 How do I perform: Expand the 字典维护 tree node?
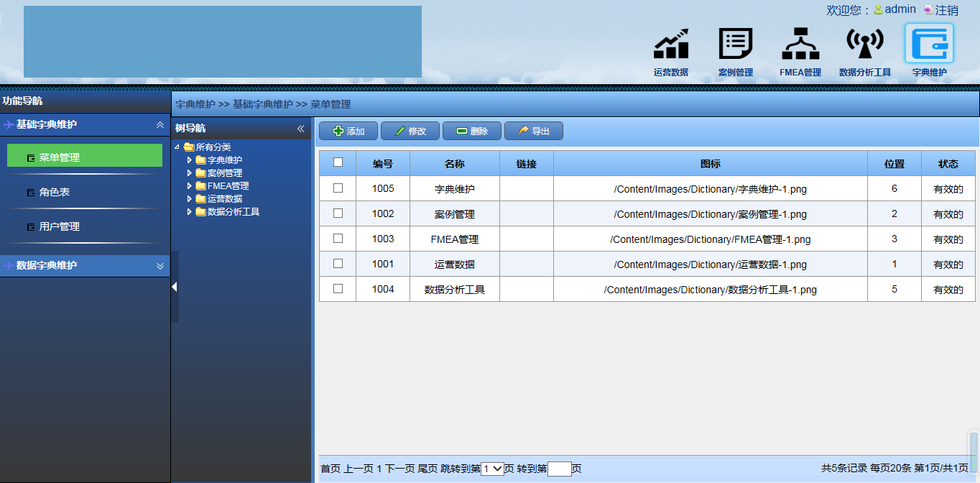tap(190, 160)
